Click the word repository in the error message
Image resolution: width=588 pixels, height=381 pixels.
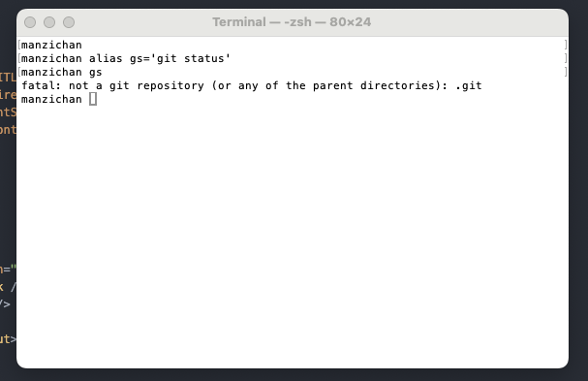170,86
